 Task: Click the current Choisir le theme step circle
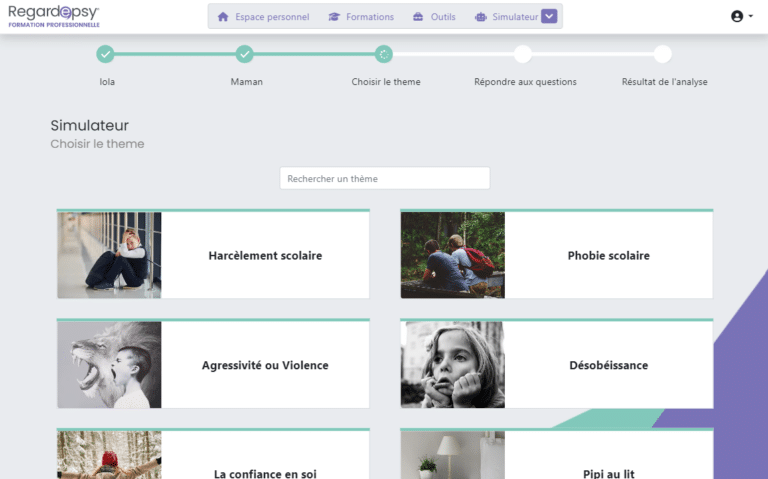coord(384,54)
